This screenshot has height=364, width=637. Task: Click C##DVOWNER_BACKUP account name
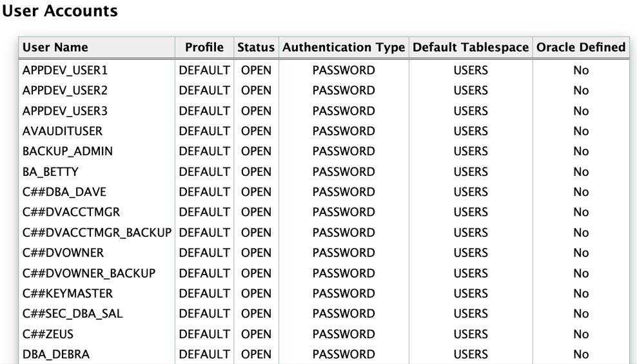coord(89,273)
